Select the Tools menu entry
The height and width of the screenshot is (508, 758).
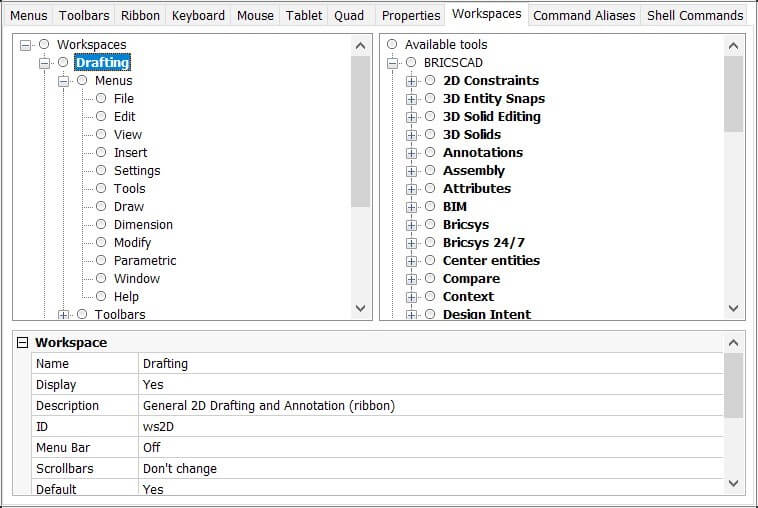point(129,189)
